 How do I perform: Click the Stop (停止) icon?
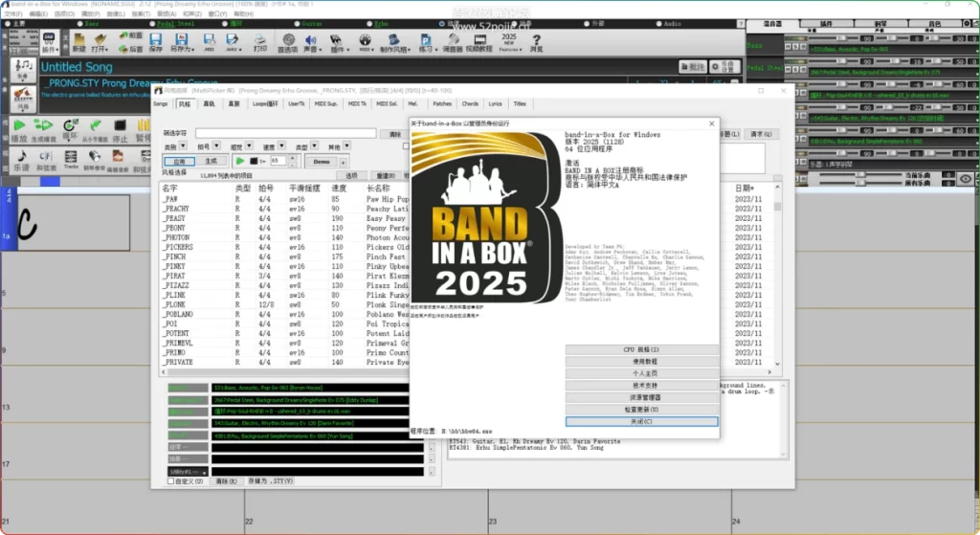120,126
